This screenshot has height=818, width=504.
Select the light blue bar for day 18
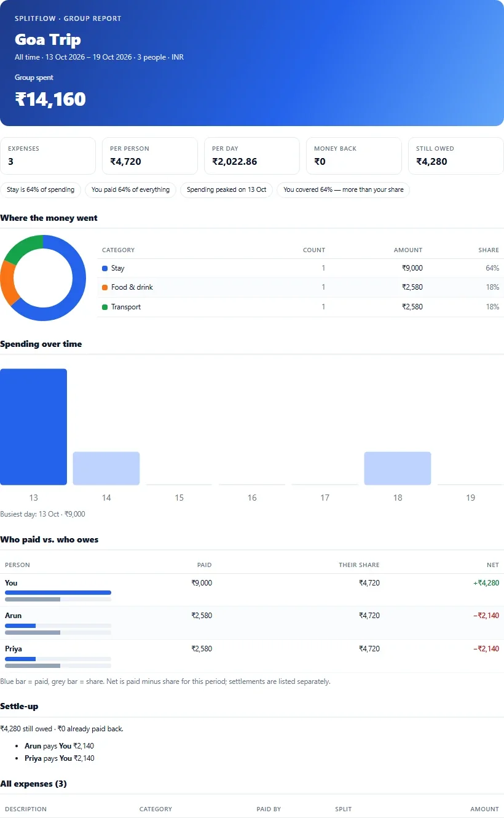398,469
